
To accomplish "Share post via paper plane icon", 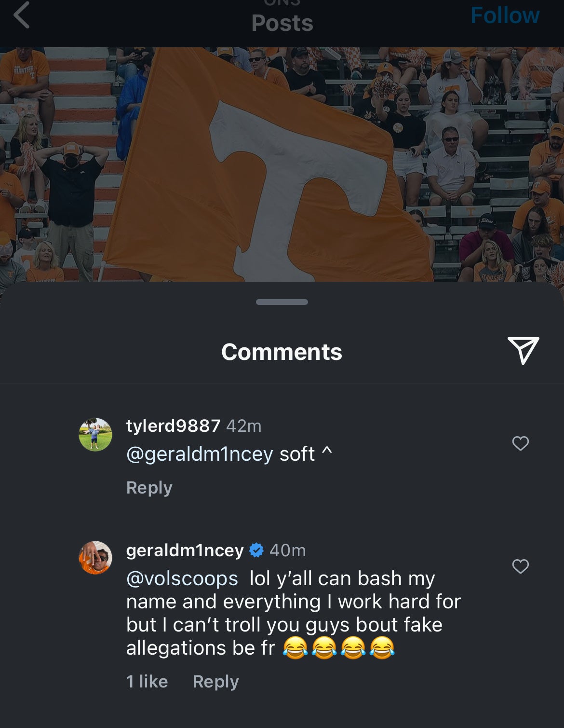I will [523, 350].
